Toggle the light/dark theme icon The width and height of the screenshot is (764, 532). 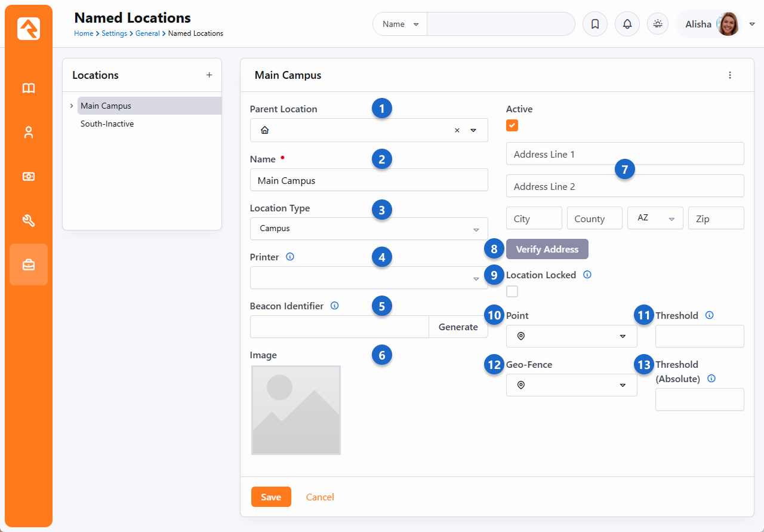[x=658, y=24]
